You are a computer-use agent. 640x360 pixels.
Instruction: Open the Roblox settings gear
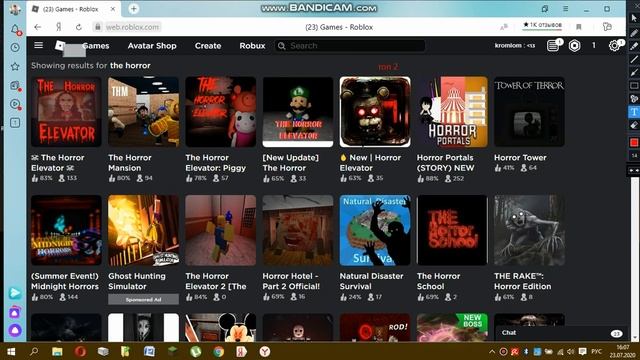pos(614,46)
